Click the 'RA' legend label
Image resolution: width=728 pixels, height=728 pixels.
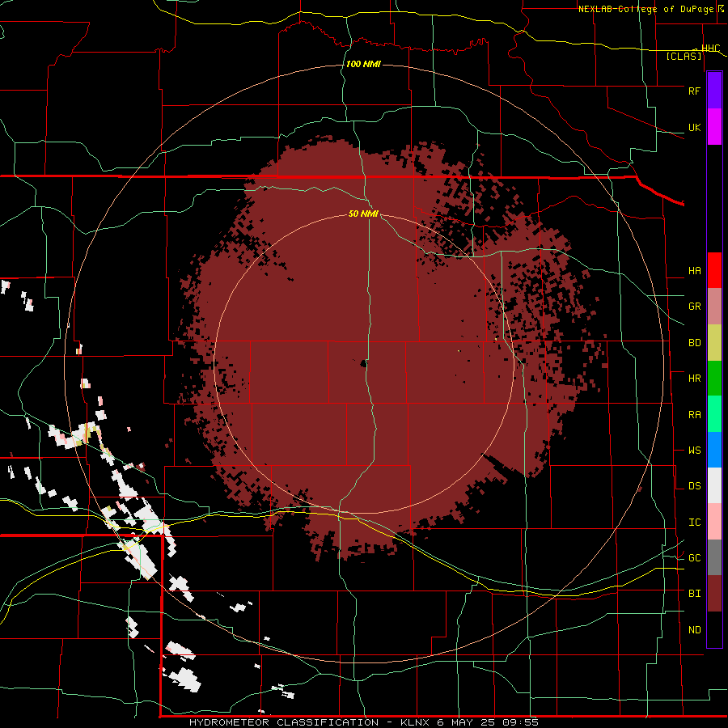click(694, 415)
